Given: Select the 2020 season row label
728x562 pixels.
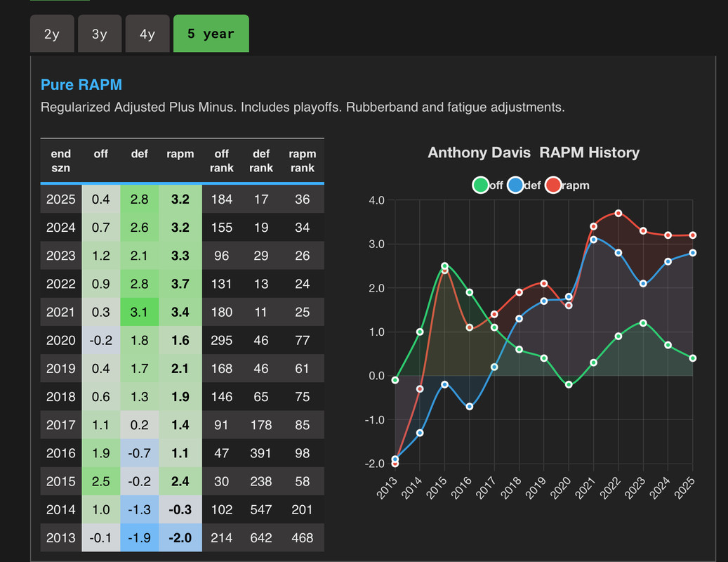Looking at the screenshot, I should pos(61,341).
